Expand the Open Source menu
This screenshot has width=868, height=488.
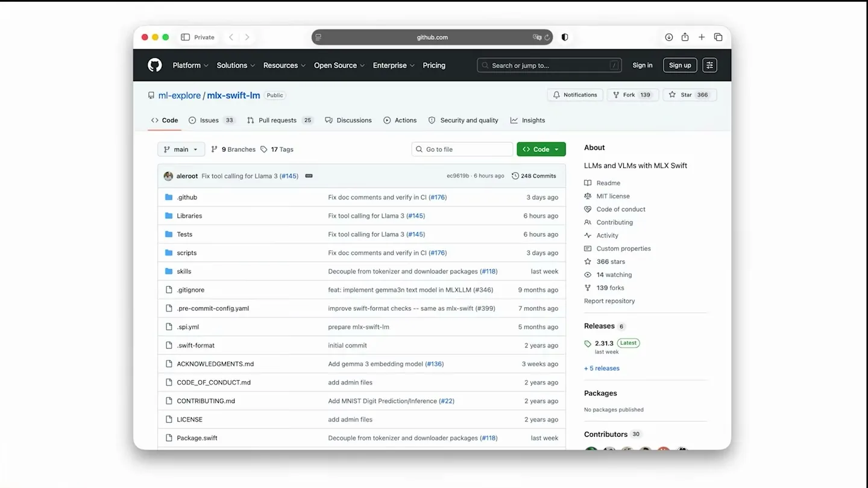[339, 65]
